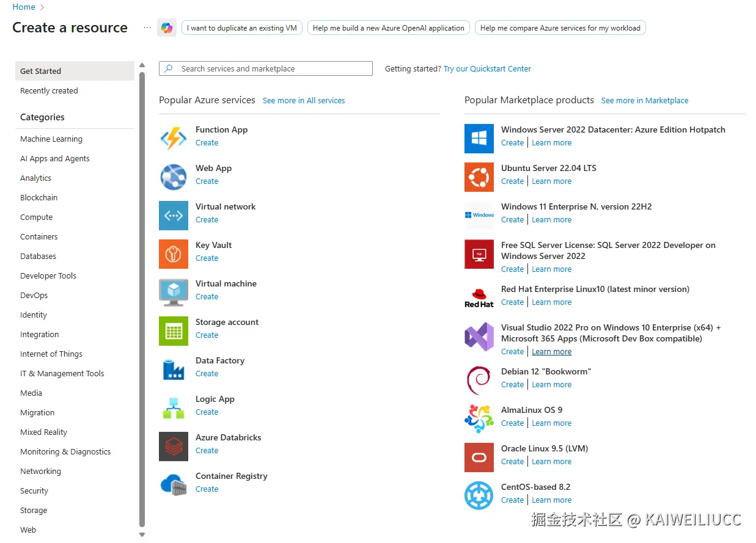The image size is (756, 543).
Task: Click the Ubuntu Server logo icon
Action: tap(479, 177)
